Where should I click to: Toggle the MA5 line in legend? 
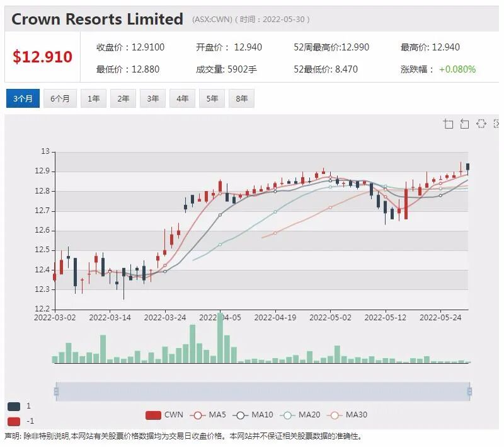[208, 415]
